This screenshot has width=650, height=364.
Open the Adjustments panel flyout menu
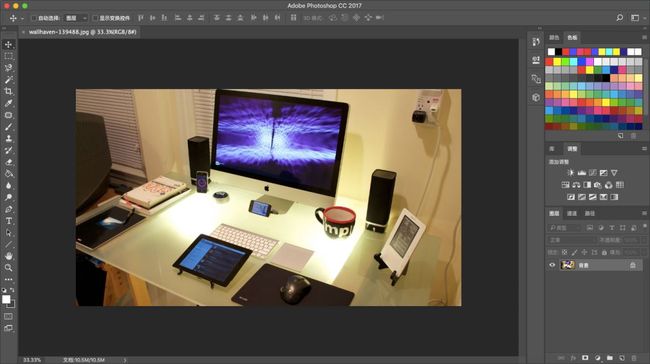tap(644, 148)
